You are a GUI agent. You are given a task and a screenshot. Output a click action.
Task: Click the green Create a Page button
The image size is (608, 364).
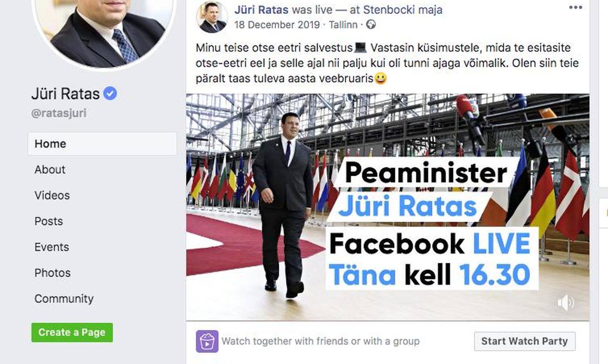pyautogui.click(x=72, y=332)
